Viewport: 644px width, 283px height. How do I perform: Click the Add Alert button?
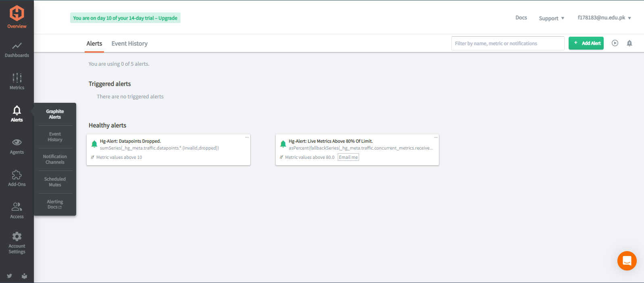pyautogui.click(x=586, y=43)
